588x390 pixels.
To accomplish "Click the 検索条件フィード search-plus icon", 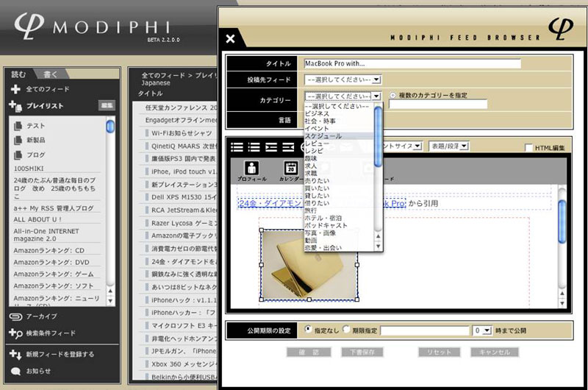I will (15, 333).
